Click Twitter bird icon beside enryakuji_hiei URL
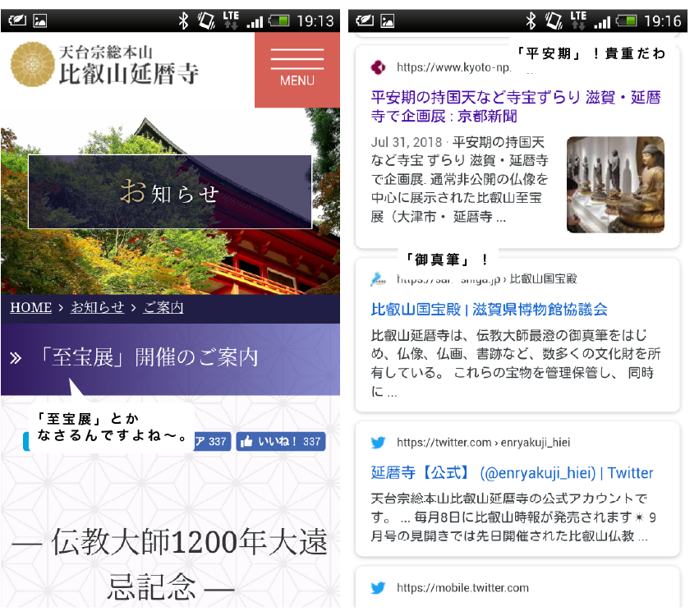This screenshot has width=699, height=616. (379, 443)
